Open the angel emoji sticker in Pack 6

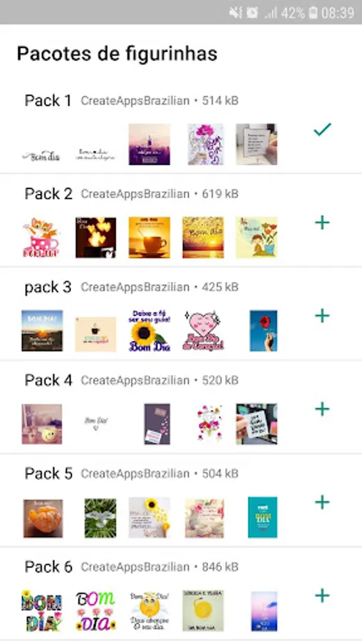149,611
